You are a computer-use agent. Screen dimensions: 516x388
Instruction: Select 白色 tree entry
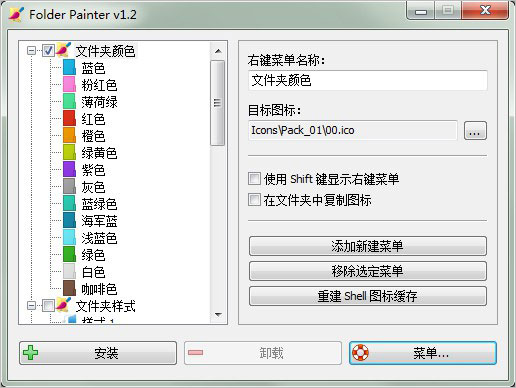click(93, 272)
